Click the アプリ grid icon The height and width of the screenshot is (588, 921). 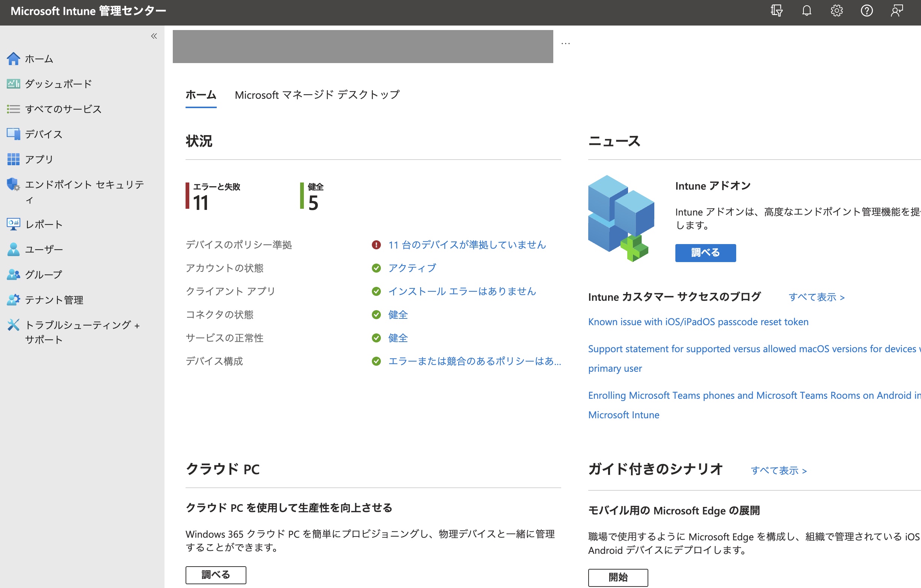tap(14, 159)
